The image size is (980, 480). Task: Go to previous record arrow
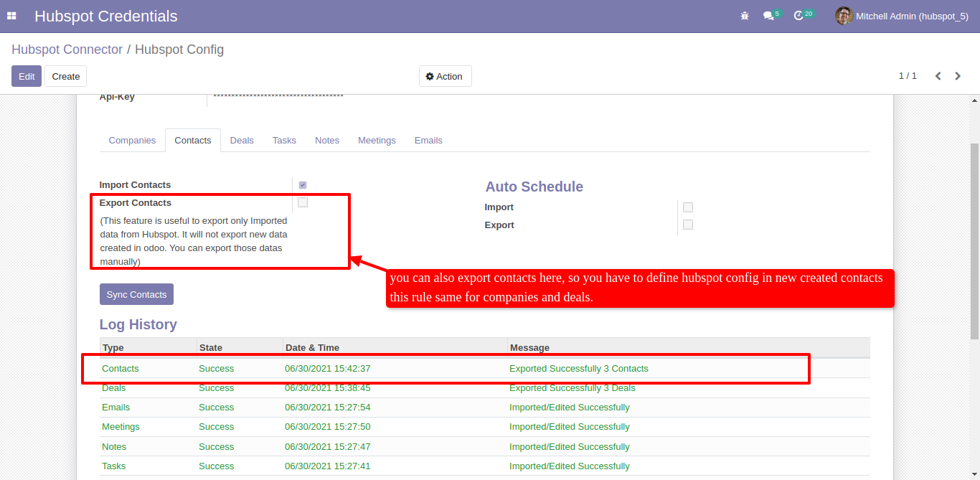(x=938, y=76)
